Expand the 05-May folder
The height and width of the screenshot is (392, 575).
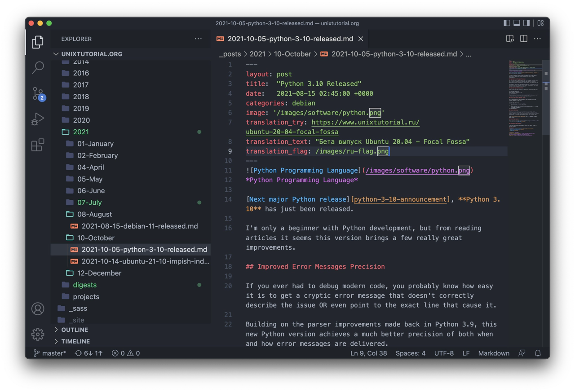131,179
